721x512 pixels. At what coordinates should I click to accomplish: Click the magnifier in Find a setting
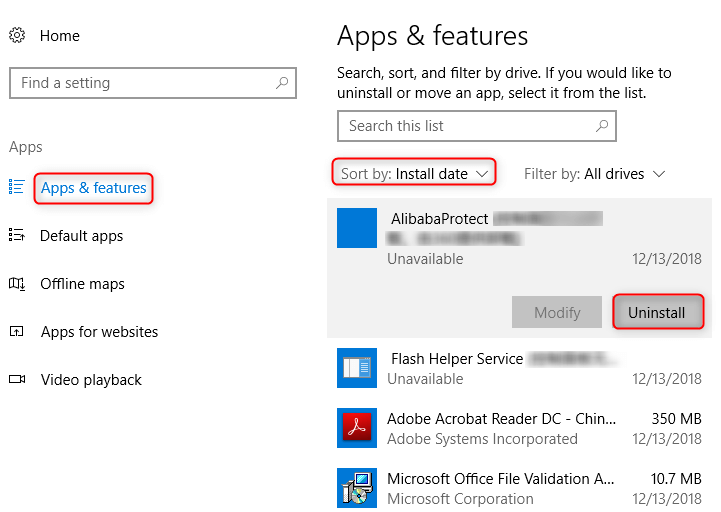tap(282, 83)
